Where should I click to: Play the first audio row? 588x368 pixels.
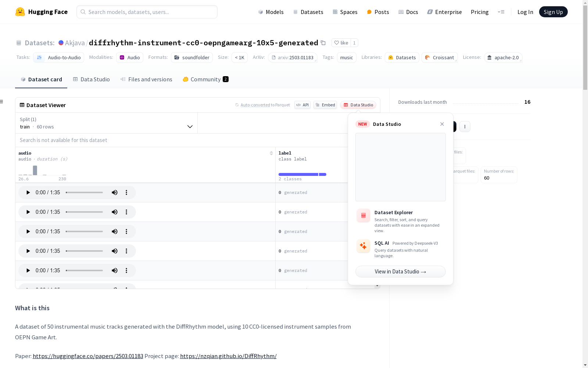point(28,192)
